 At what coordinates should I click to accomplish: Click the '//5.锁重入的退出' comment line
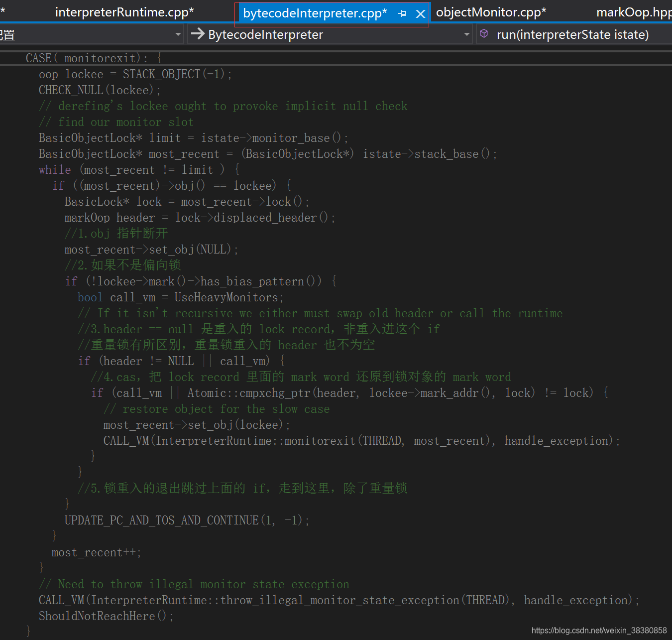click(242, 489)
